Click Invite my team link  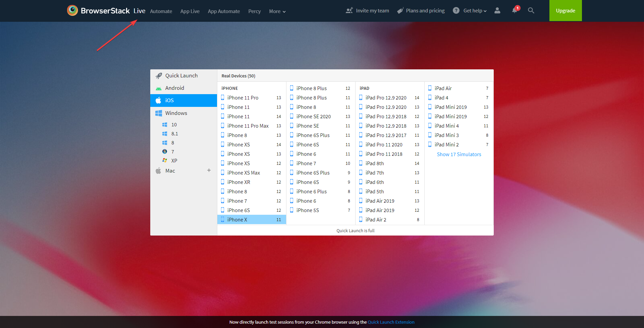click(372, 11)
